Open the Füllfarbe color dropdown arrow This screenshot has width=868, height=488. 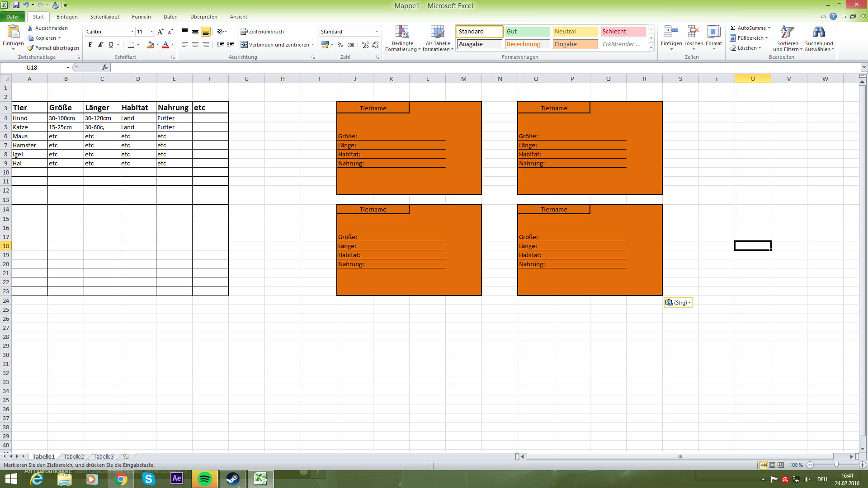[x=157, y=45]
